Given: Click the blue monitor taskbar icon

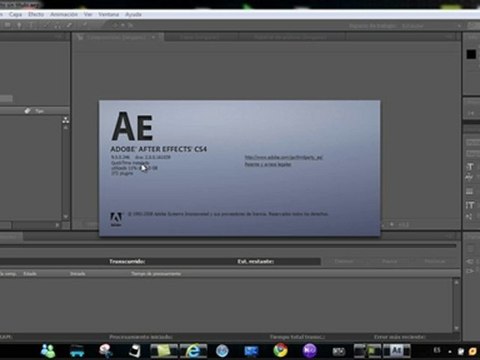Looking at the screenshot, I should click(x=251, y=351).
